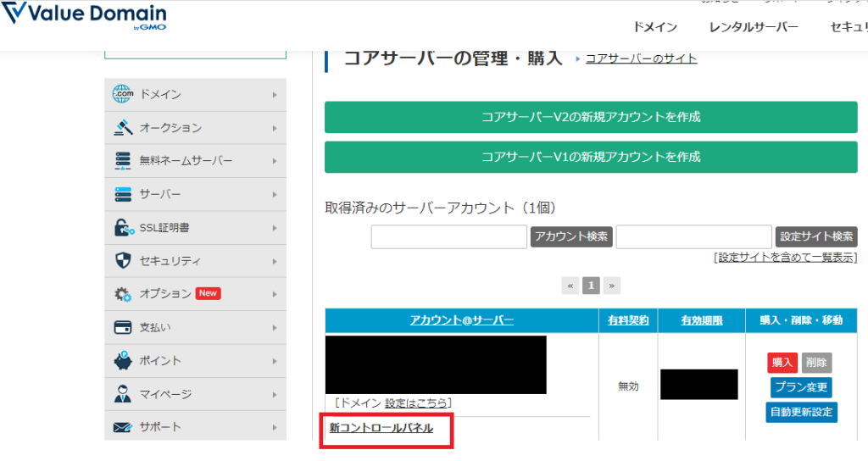Expand the SSL証明書 sidebar arrow
Viewport: 868px width, 461px height.
tap(275, 228)
